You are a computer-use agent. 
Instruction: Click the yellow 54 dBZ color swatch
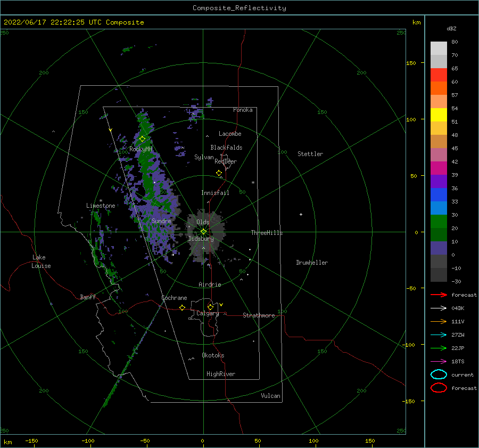point(439,115)
